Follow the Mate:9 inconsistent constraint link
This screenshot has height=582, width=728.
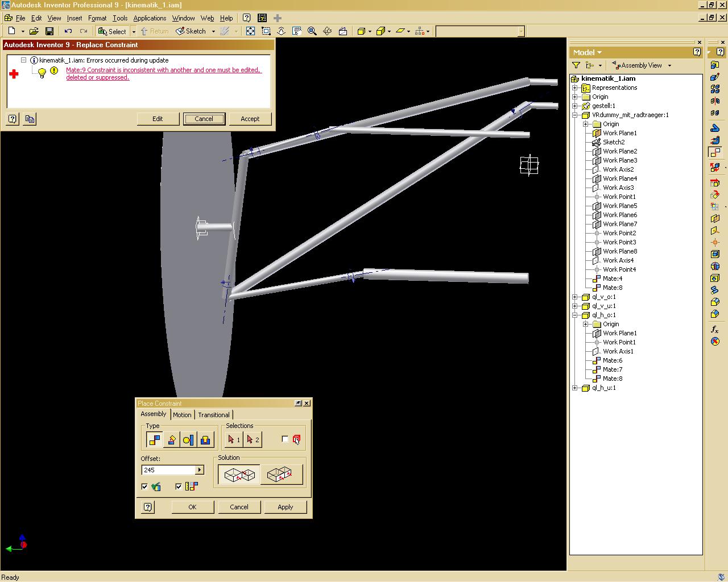click(x=163, y=74)
